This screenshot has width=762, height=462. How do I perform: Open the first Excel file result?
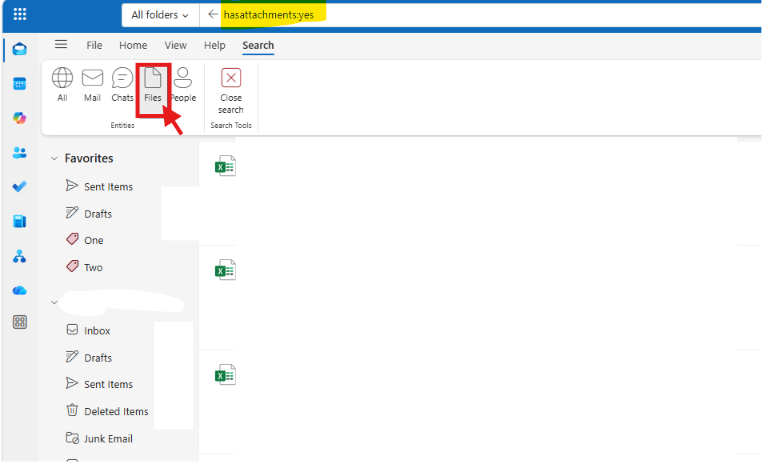tap(225, 166)
